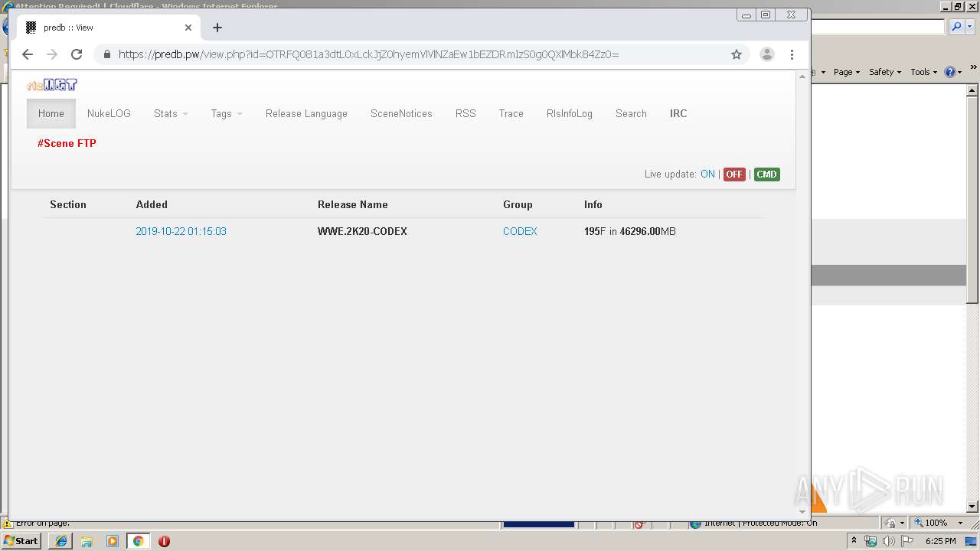The width and height of the screenshot is (980, 551).
Task: Open the RSS nav link
Action: (x=465, y=113)
